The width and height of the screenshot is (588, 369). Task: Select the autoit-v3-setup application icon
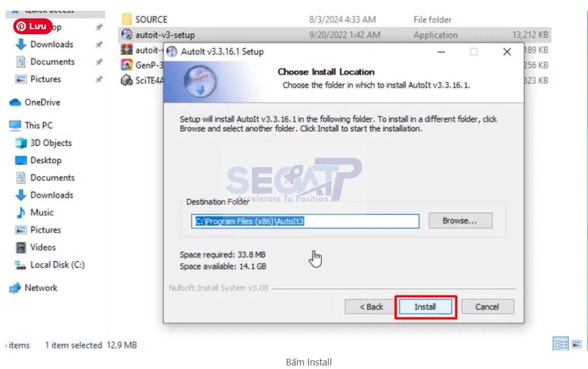(x=127, y=35)
